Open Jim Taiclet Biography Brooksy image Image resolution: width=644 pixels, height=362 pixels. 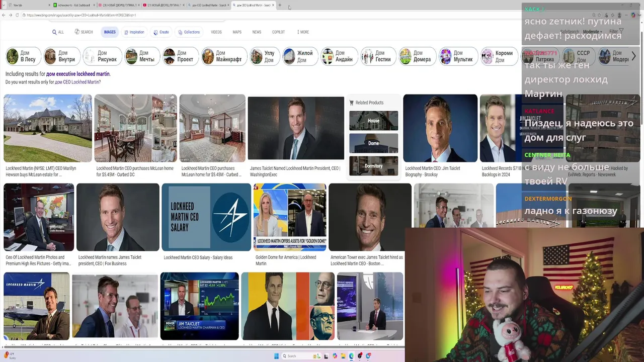[440, 128]
